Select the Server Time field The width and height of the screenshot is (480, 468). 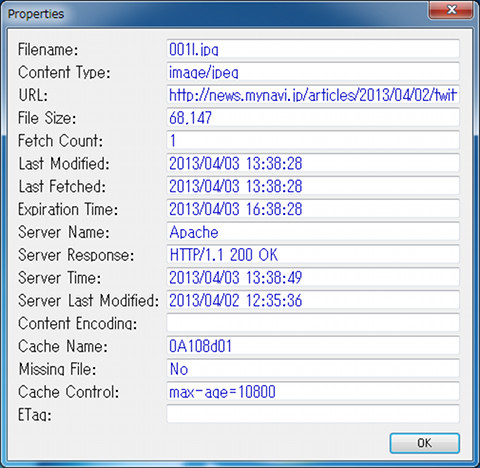[x=313, y=277]
